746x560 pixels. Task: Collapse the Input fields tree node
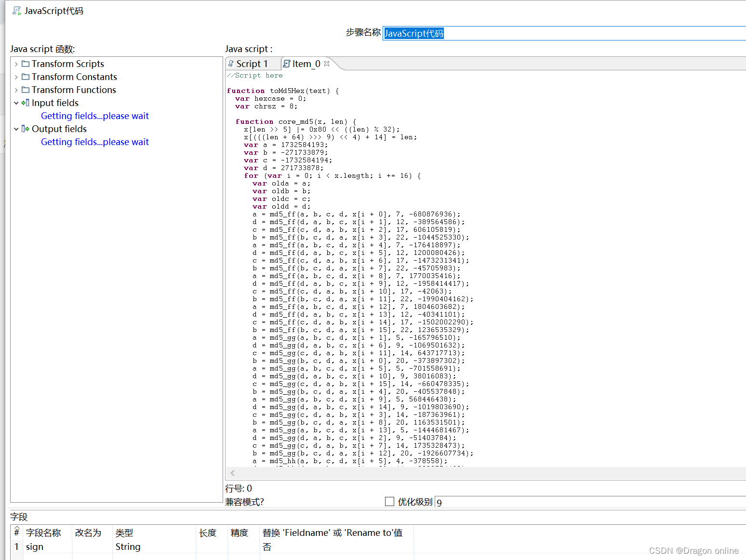pyautogui.click(x=16, y=103)
